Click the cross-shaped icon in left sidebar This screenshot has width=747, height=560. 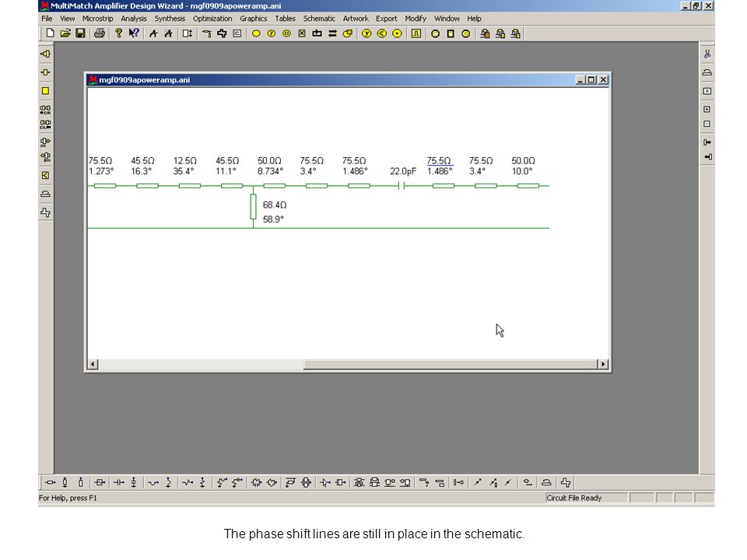45,212
